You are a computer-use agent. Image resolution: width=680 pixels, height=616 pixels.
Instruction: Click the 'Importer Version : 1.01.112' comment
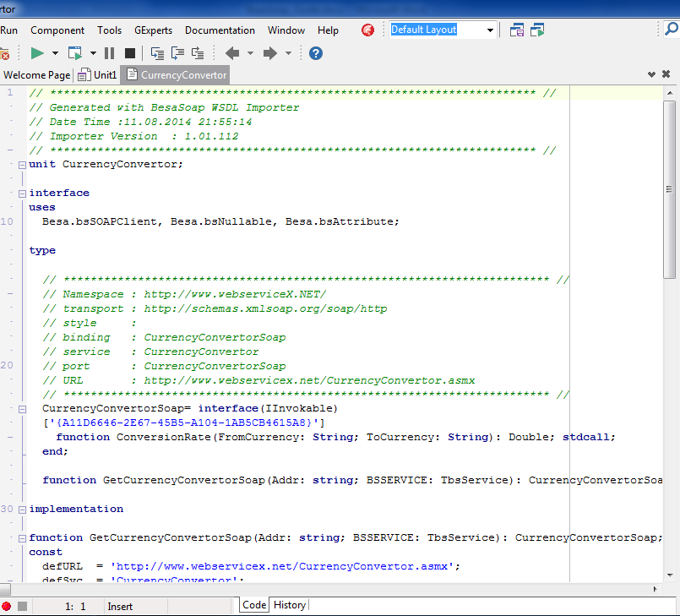pos(133,136)
